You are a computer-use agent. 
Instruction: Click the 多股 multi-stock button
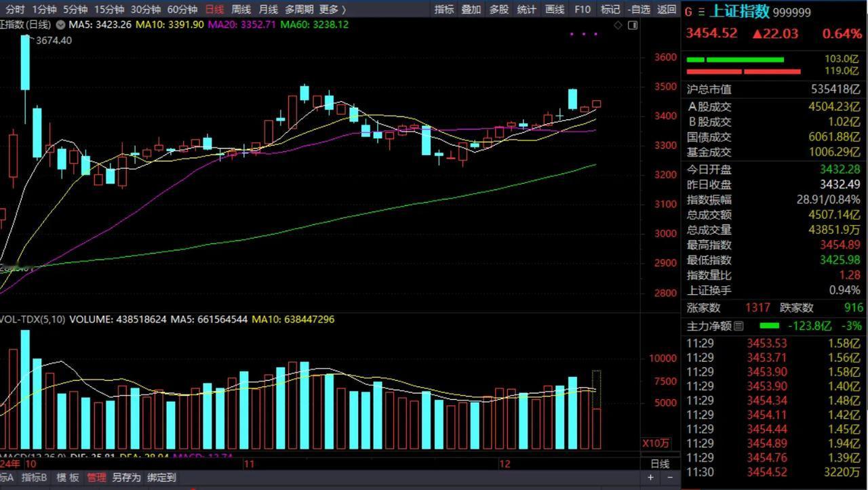coord(499,9)
